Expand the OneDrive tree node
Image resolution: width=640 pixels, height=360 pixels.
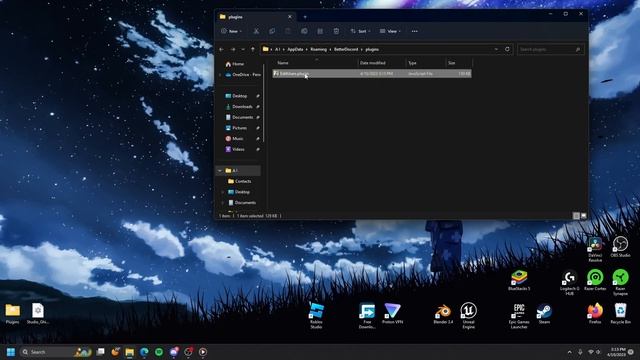click(220, 75)
